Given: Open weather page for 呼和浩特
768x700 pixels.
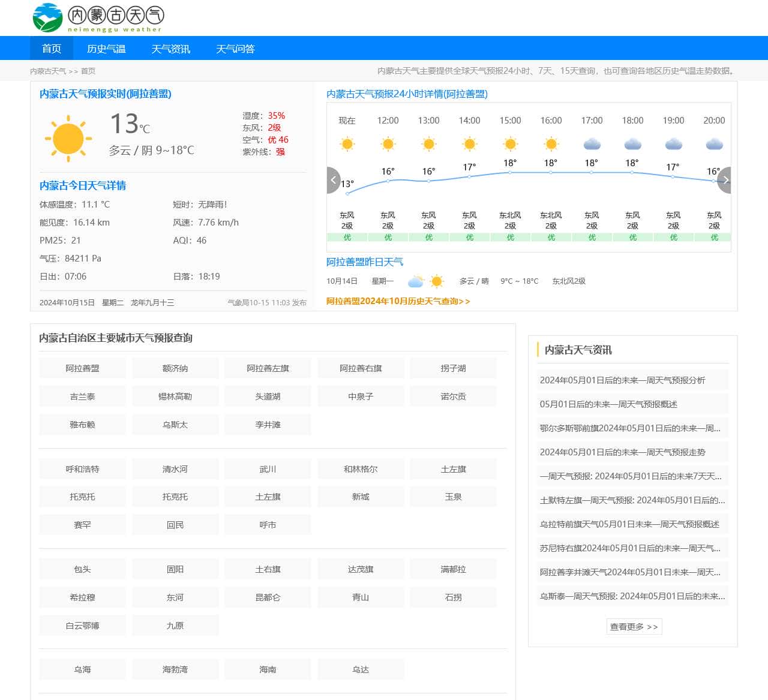Looking at the screenshot, I should pyautogui.click(x=82, y=468).
